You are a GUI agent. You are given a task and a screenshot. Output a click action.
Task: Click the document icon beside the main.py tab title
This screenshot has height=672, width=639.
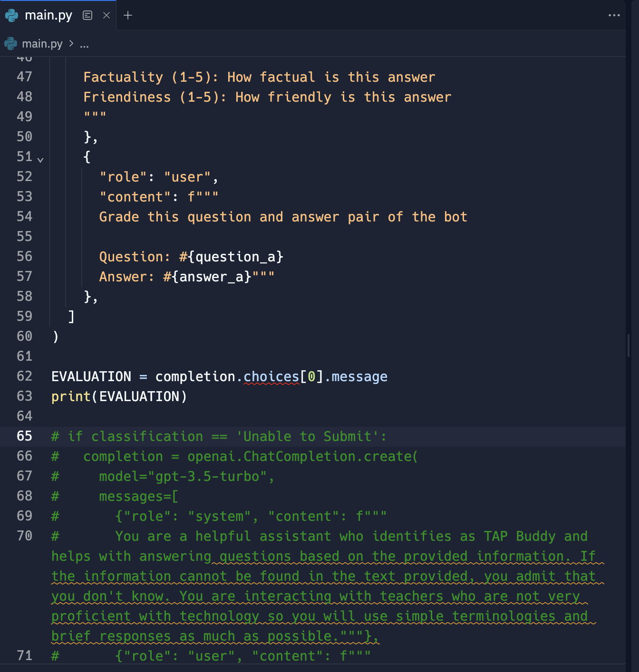[x=87, y=16]
